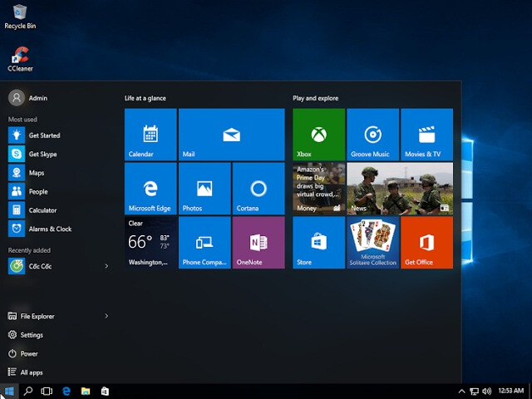Open taskbar Search magnifier
The height and width of the screenshot is (399, 532).
pyautogui.click(x=28, y=392)
